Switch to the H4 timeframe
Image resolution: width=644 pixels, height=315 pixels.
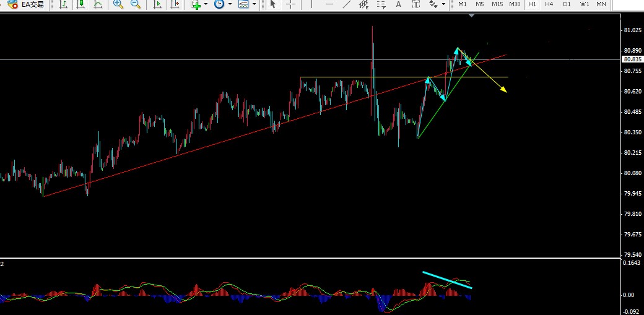(x=549, y=4)
